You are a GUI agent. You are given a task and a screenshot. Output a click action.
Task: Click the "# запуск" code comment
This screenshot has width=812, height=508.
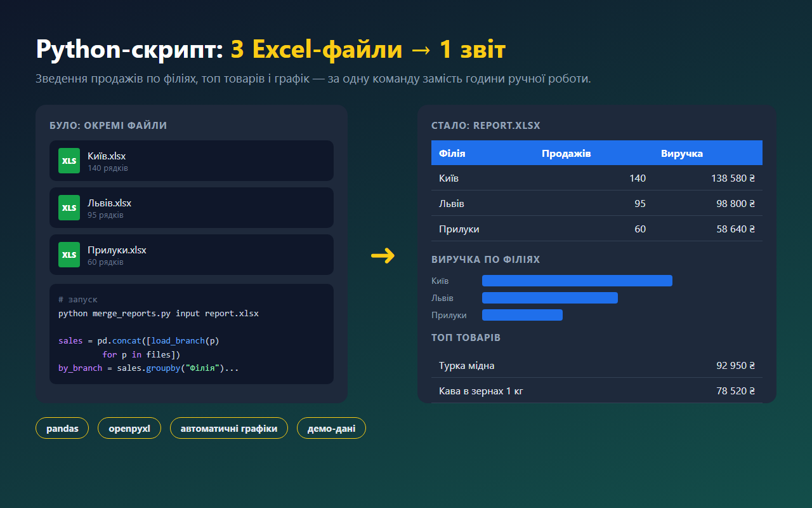(78, 300)
